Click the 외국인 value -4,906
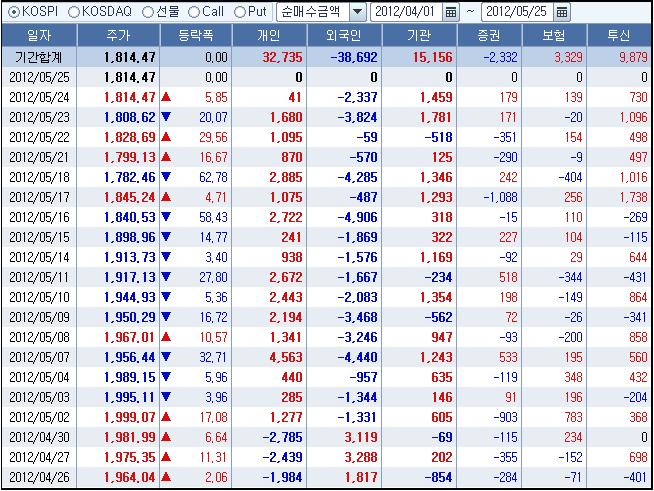The width and height of the screenshot is (654, 491). coord(357,217)
